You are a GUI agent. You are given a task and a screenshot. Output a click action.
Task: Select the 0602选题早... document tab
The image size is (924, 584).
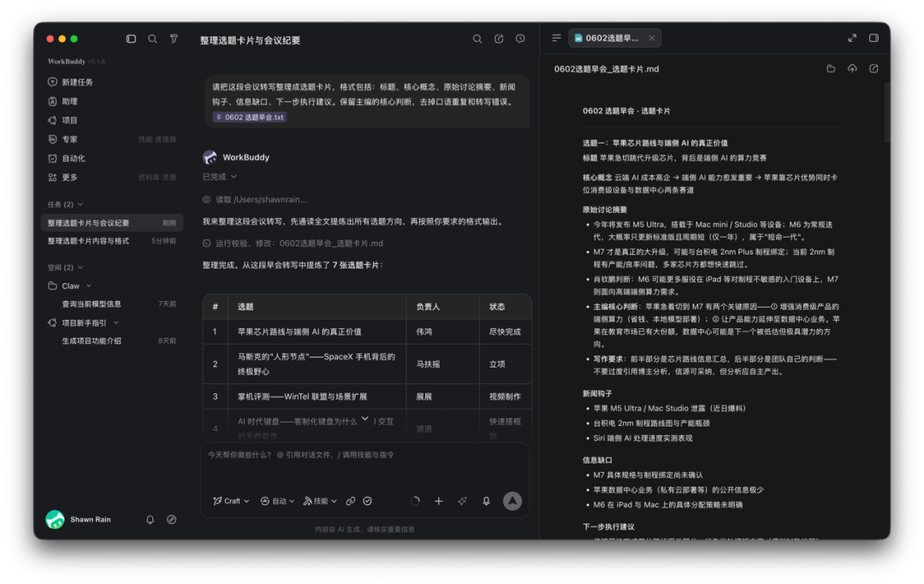click(x=614, y=38)
